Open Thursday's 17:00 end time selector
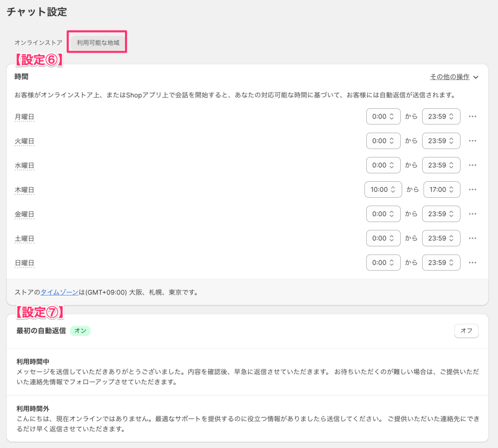The image size is (498, 448). 442,190
